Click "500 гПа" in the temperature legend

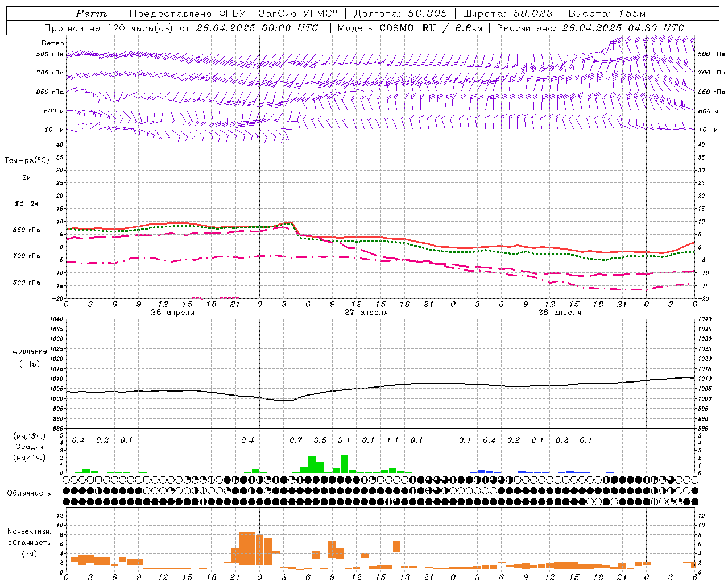(x=27, y=282)
